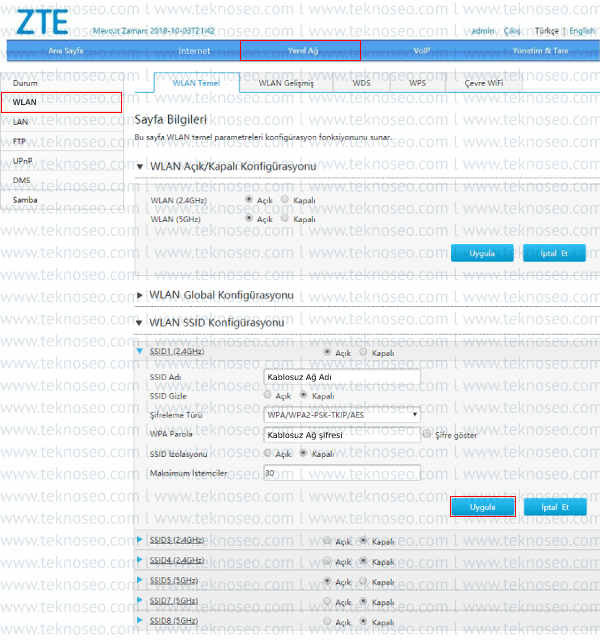Expand SSID5 (5GHz) arrow icon

pos(139,580)
